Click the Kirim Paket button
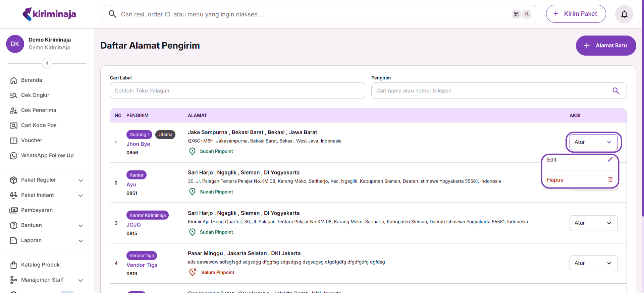The image size is (644, 293). tap(576, 14)
